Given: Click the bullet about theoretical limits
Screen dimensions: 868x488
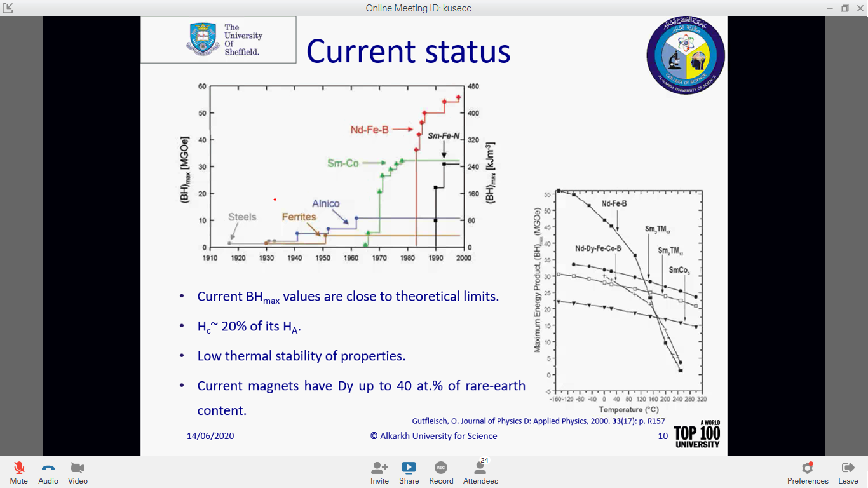Looking at the screenshot, I should coord(348,297).
